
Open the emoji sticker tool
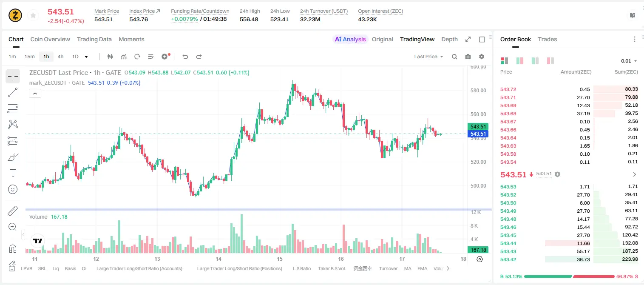coord(13,189)
